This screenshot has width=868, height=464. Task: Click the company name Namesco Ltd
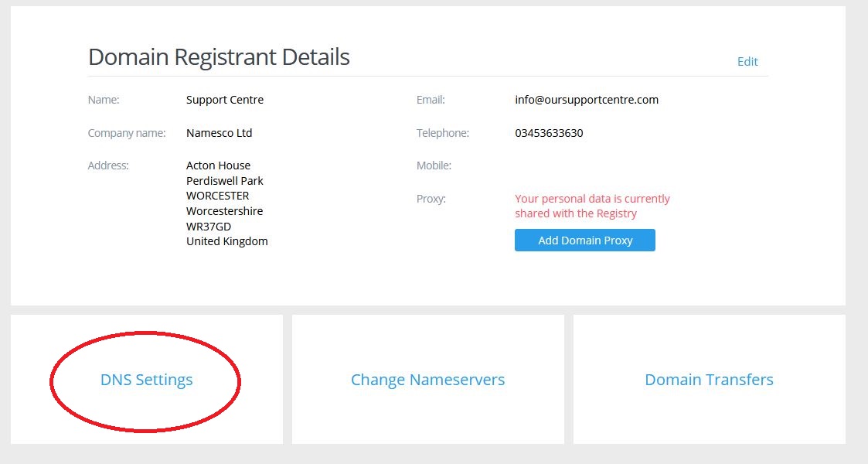tap(219, 133)
